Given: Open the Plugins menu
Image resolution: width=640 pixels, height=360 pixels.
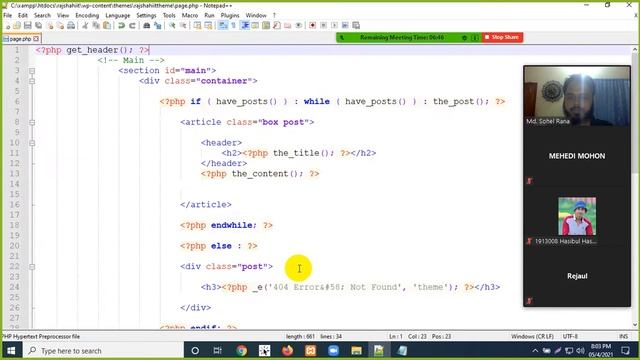Looking at the screenshot, I should point(230,16).
